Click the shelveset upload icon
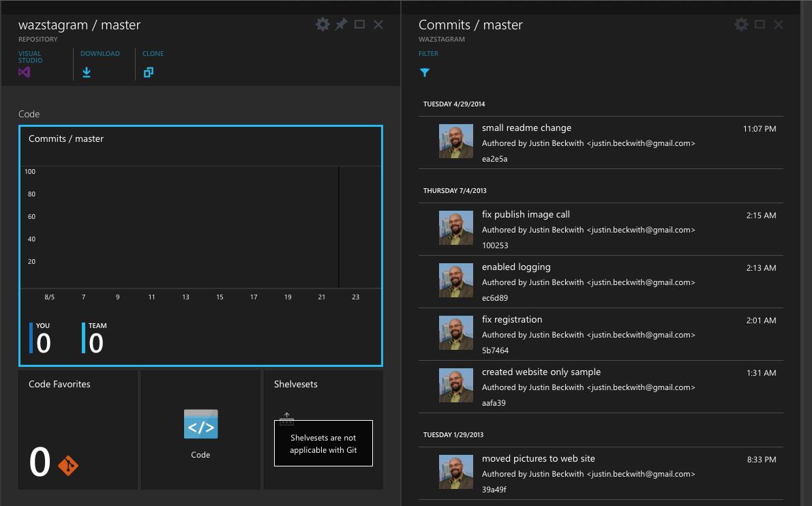 click(x=286, y=419)
